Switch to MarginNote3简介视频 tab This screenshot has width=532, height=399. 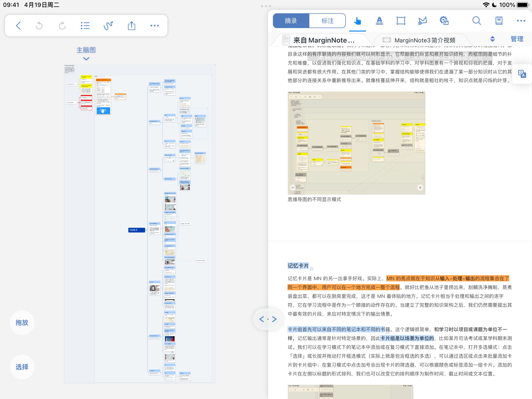click(x=424, y=40)
